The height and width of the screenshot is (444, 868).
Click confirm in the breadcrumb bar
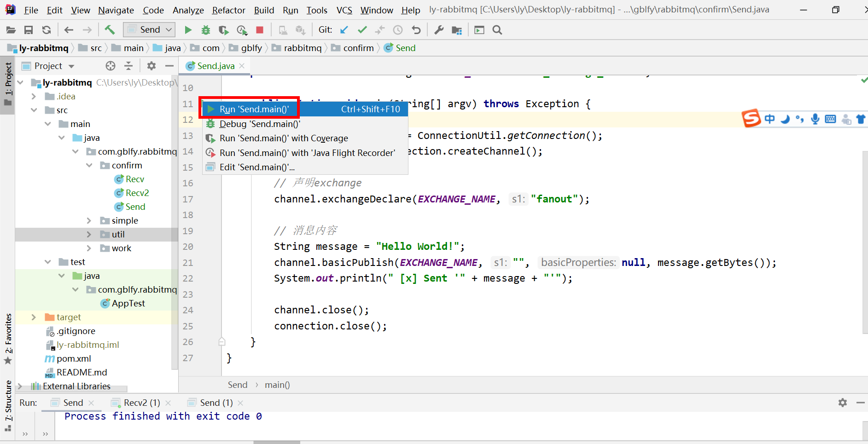pyautogui.click(x=358, y=48)
